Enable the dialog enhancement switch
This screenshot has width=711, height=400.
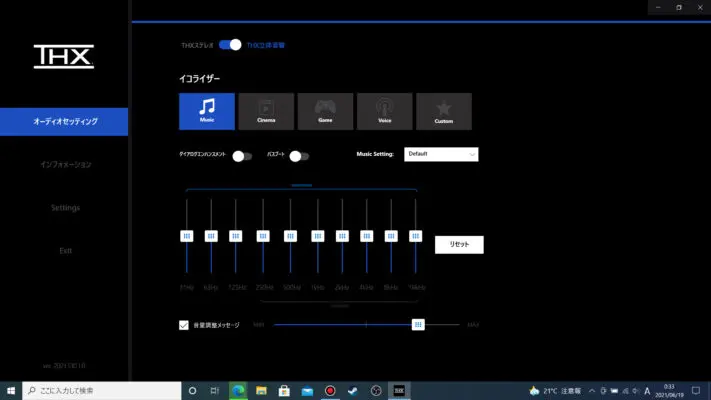tap(242, 156)
